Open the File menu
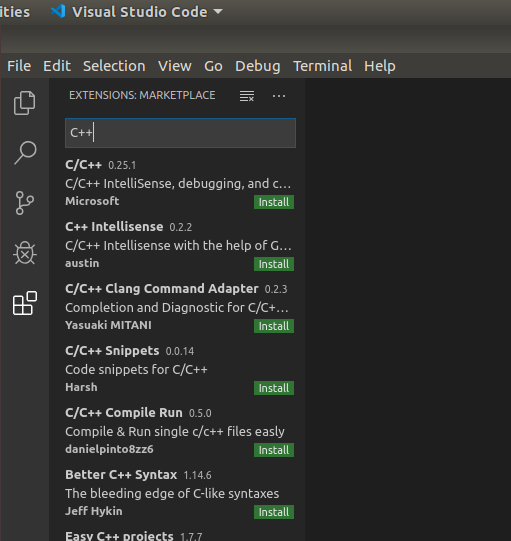Screen dimensions: 511x541 [x=19, y=66]
